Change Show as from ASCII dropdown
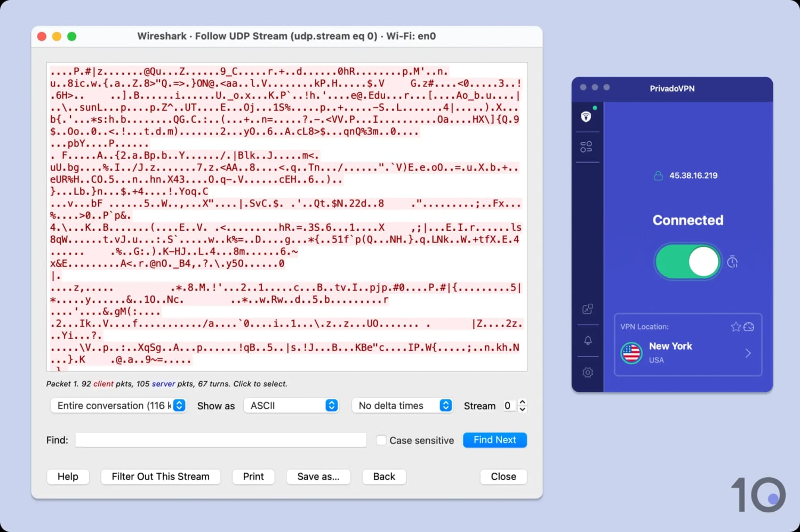 291,405
